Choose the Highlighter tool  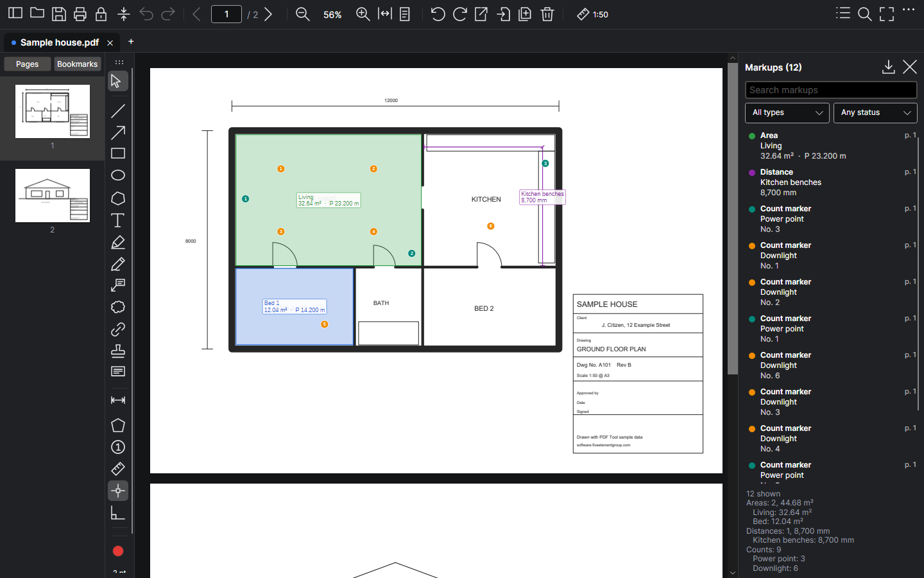(x=118, y=242)
